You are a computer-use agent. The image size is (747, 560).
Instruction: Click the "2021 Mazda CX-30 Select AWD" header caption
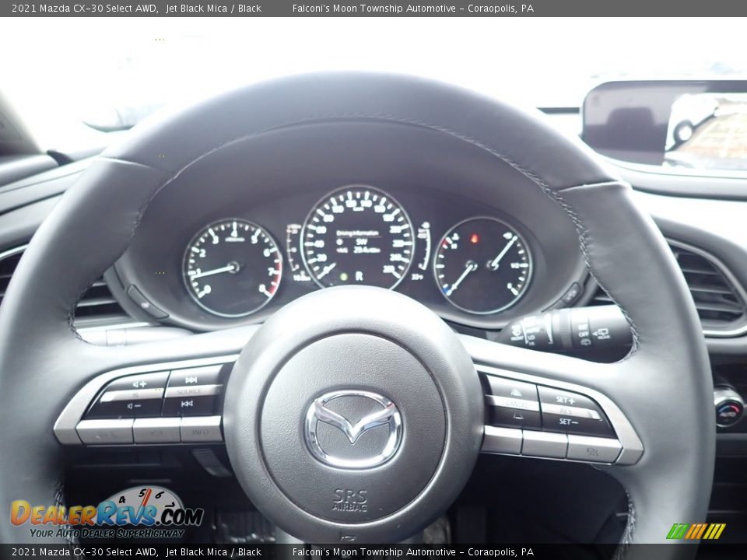pos(85,8)
